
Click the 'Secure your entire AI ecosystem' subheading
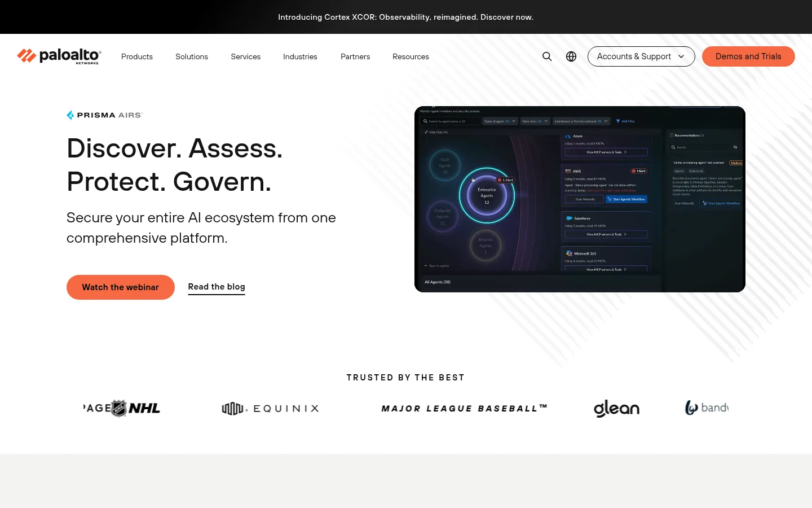click(201, 227)
